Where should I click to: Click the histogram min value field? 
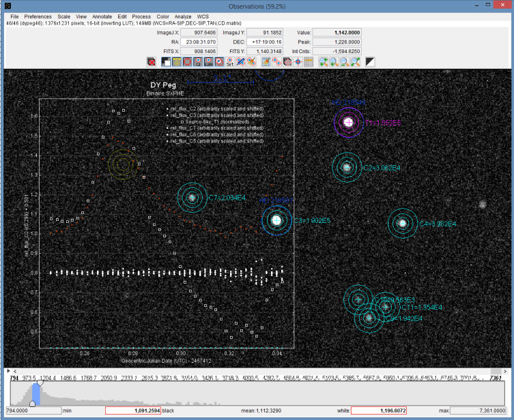(x=33, y=410)
